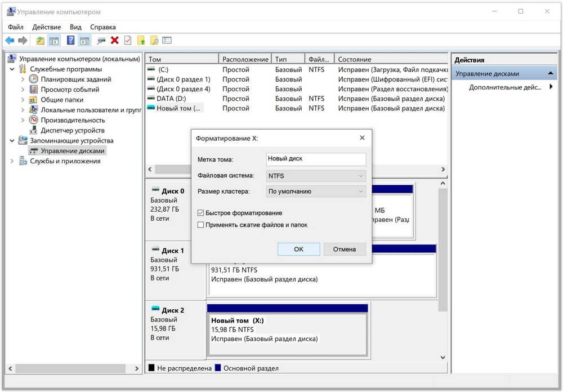Expand the Services and Applications node
The width and height of the screenshot is (563, 392).
[12, 161]
